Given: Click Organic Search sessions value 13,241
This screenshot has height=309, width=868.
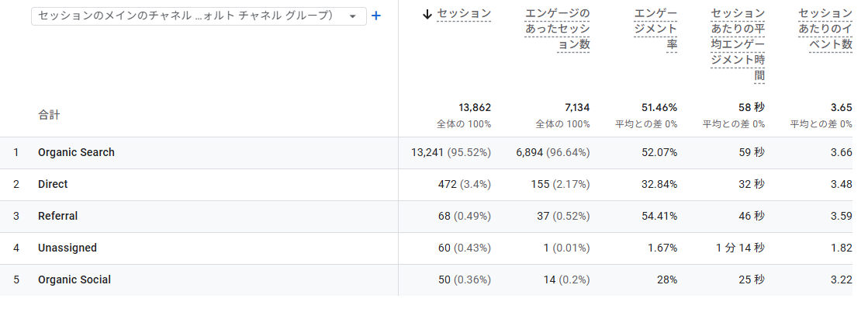Looking at the screenshot, I should (427, 152).
